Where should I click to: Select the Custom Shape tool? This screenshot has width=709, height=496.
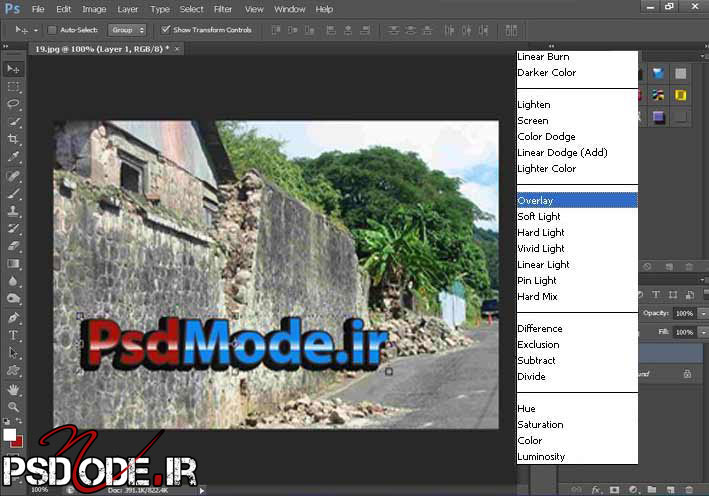(13, 370)
